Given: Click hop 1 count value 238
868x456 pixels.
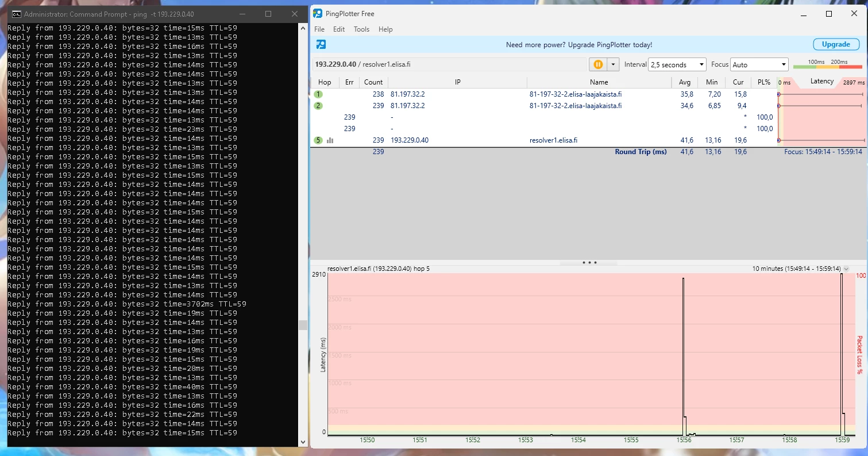Looking at the screenshot, I should pos(378,94).
